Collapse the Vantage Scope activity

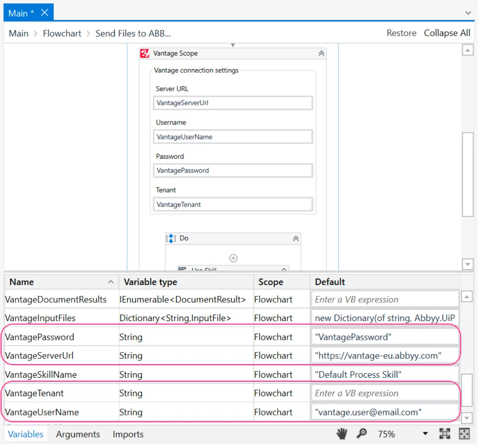tap(322, 53)
